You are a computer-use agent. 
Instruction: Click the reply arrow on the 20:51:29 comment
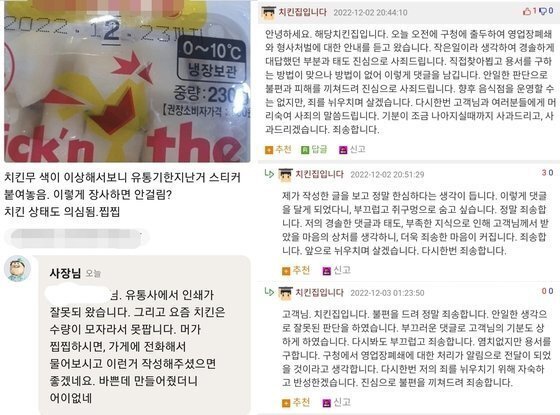click(x=269, y=174)
